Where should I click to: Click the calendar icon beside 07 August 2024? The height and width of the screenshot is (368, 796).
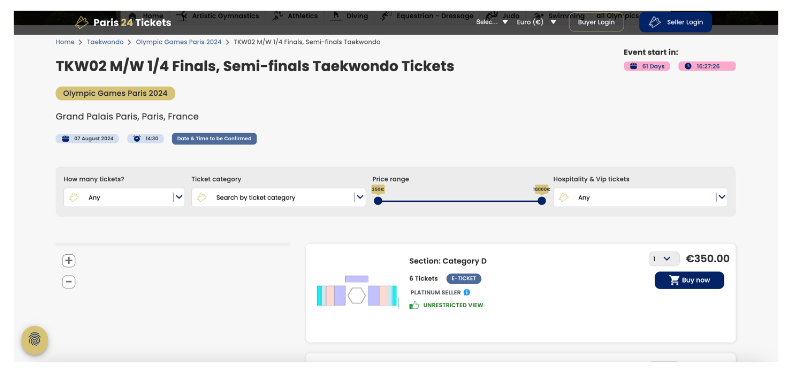point(65,139)
